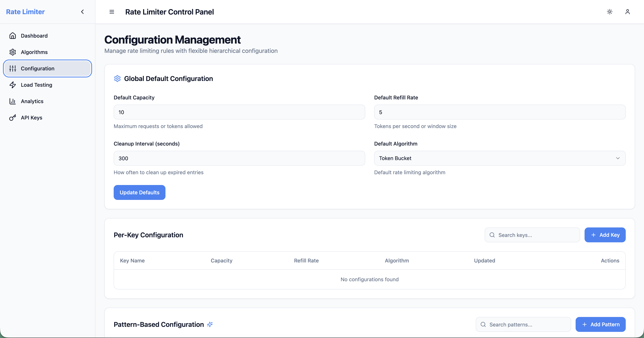
Task: Click the Configuration sliders icon
Action: pyautogui.click(x=13, y=68)
